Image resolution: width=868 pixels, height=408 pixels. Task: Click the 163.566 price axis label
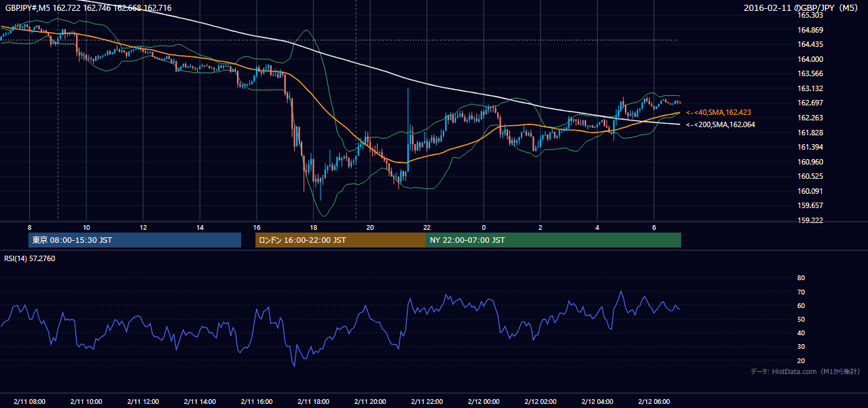pos(810,73)
